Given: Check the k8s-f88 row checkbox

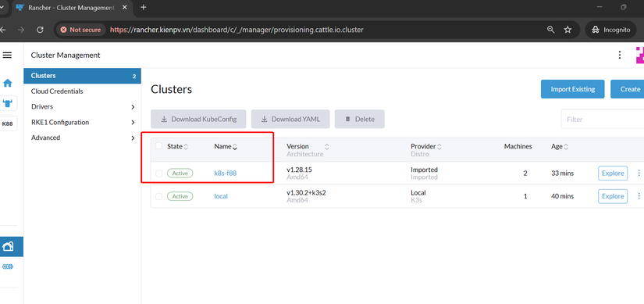Looking at the screenshot, I should click(158, 173).
